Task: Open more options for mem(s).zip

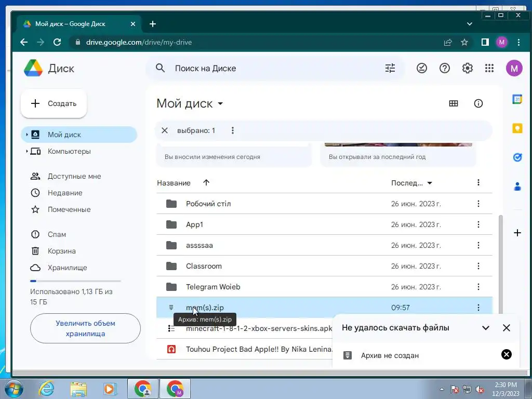Action: (478, 308)
